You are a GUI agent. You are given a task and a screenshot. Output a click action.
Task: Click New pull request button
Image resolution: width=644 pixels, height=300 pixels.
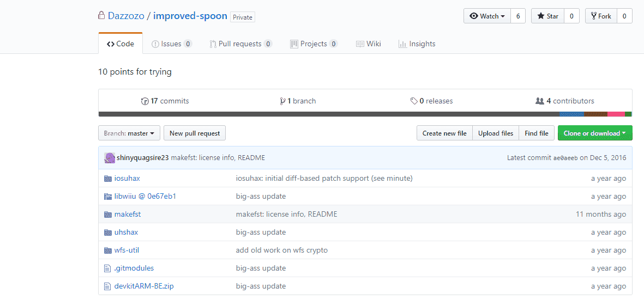195,133
